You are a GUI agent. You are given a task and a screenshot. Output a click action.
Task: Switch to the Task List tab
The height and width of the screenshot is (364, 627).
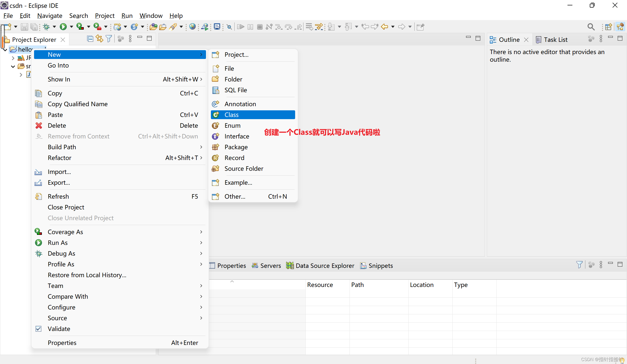(x=552, y=40)
